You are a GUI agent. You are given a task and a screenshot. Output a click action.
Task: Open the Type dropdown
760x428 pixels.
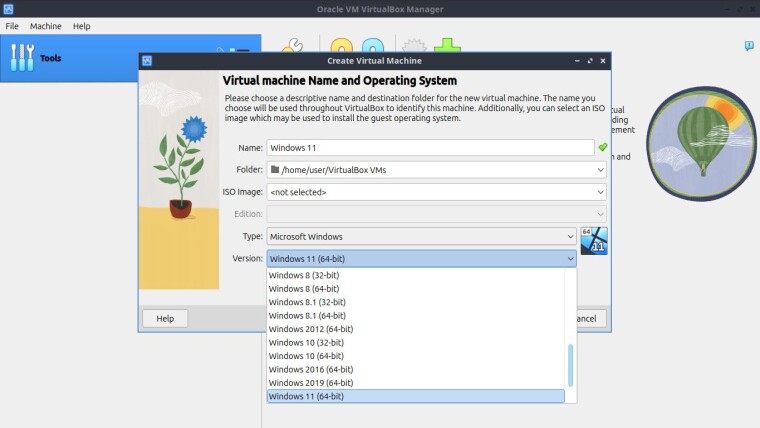click(421, 237)
